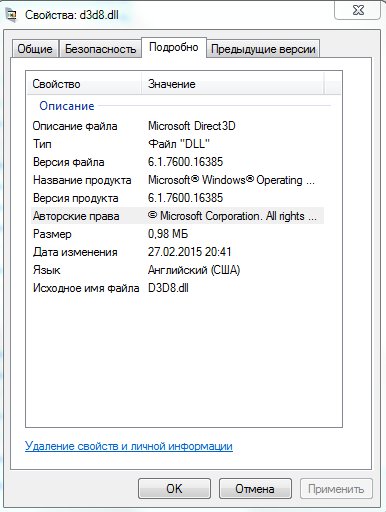
Task: Select the Авторские права property label
Action: coord(76,216)
